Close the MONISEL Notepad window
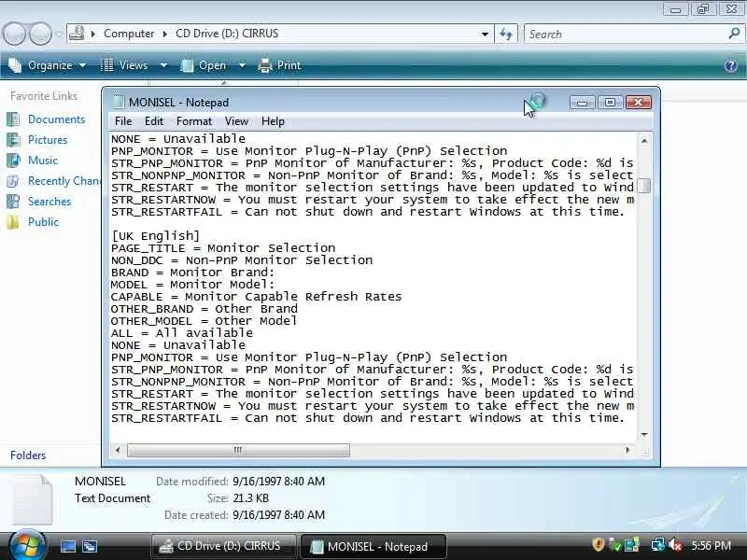 point(638,103)
